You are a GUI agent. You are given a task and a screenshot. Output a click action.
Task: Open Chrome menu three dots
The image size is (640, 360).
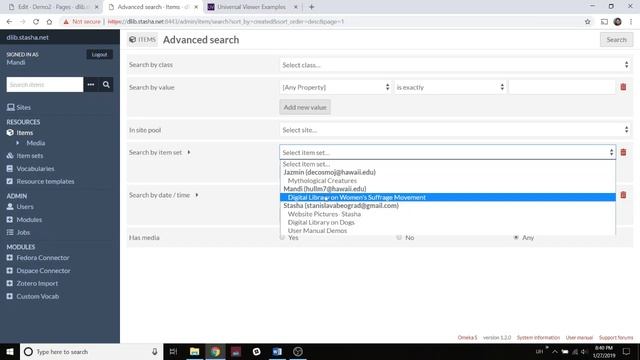click(x=631, y=22)
